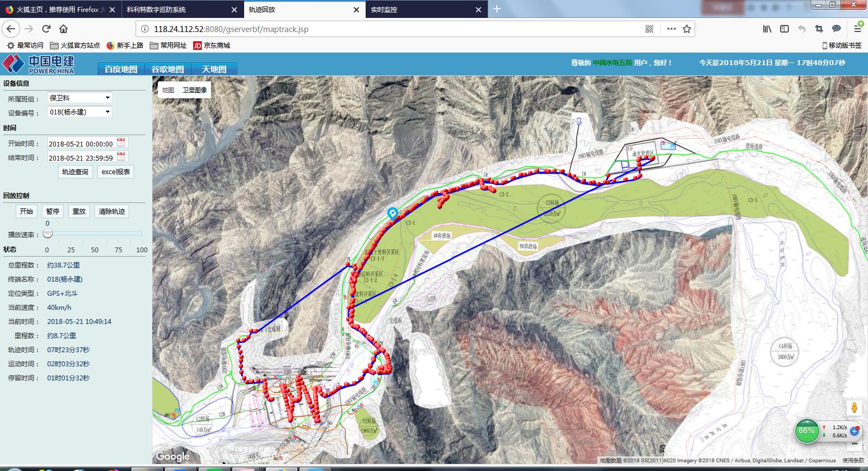Reload the page with the refresh icon
Viewport: 868px width, 471px height.
(46, 29)
